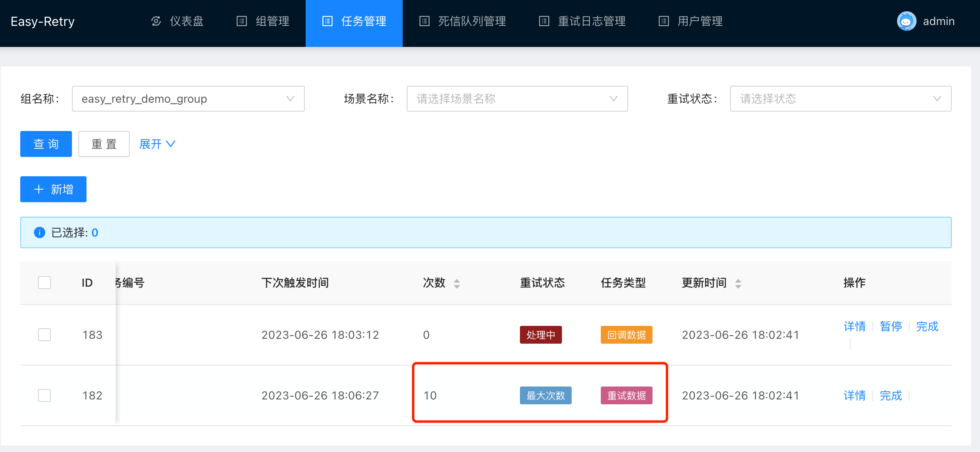Check the row 183 checkbox

(x=44, y=335)
